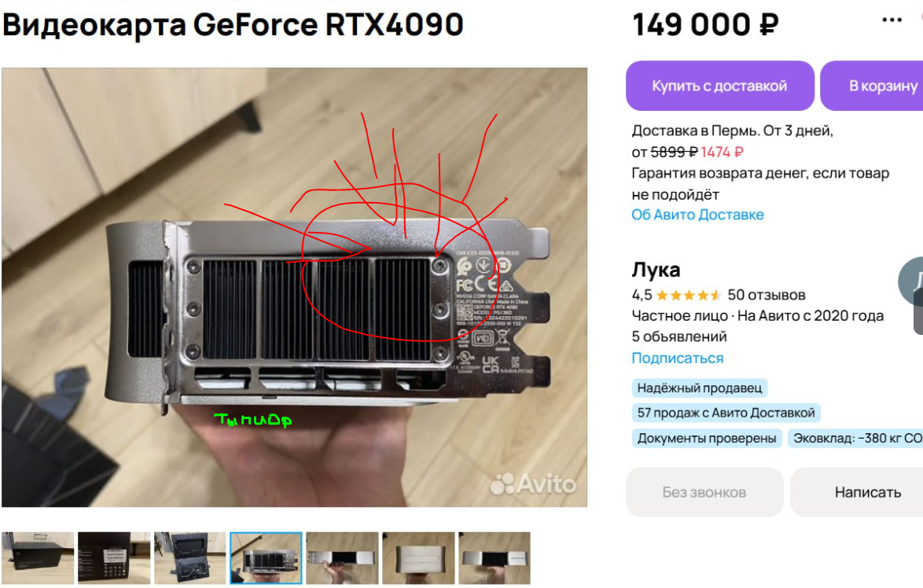
Task: Click the "Надёжный продавец" badge
Action: pos(699,388)
